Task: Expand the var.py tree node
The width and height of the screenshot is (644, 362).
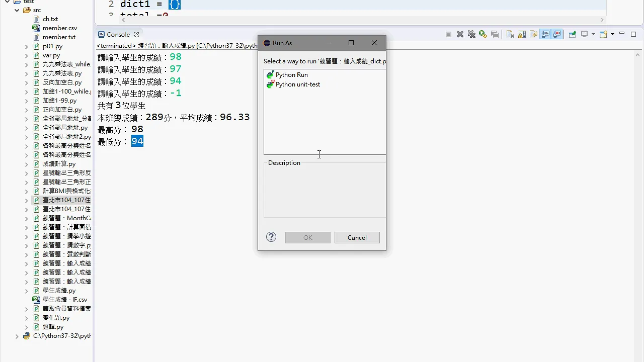Action: (x=27, y=55)
